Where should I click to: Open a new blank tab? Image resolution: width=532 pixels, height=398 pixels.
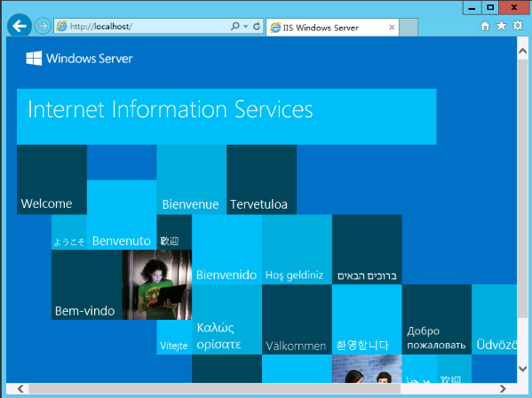tap(409, 28)
